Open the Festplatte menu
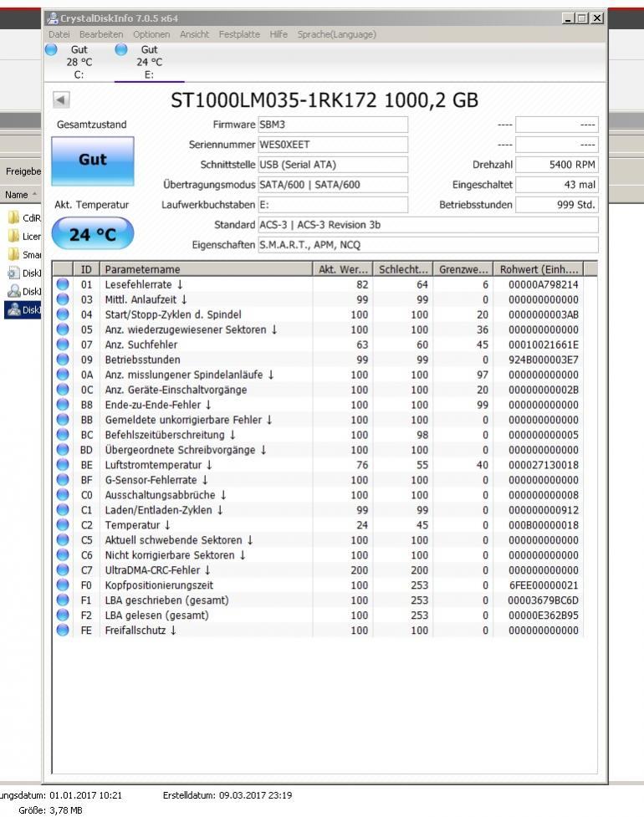Viewport: 644px width, 817px height. (x=239, y=34)
